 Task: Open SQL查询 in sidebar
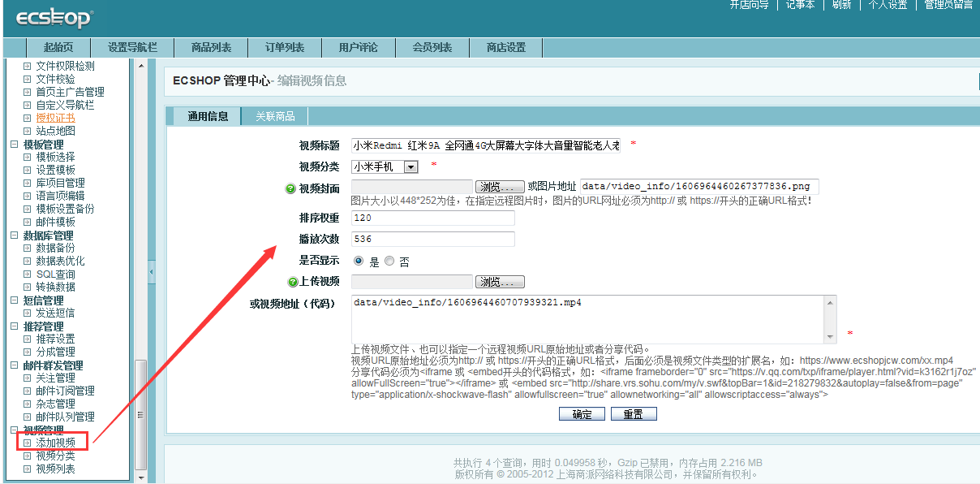[x=56, y=274]
